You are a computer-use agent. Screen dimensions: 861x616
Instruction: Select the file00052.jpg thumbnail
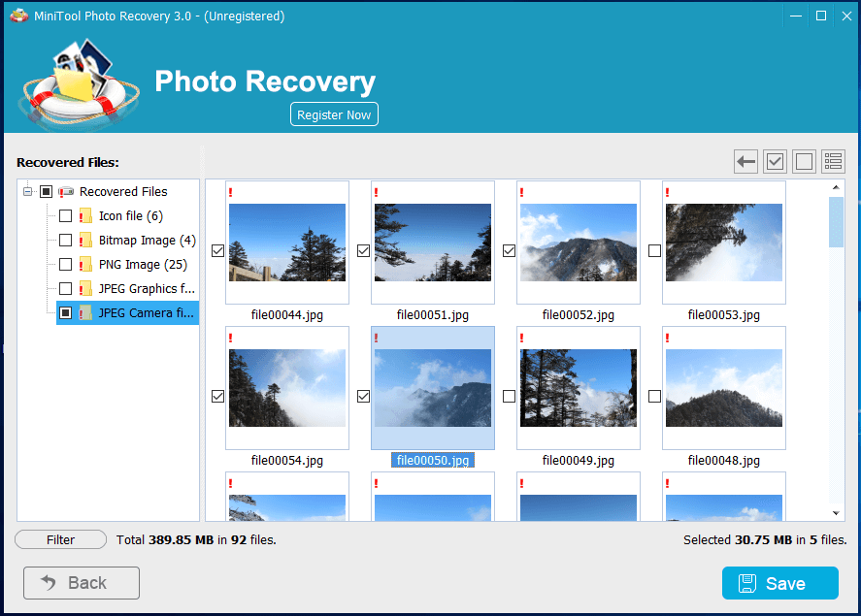click(x=578, y=243)
